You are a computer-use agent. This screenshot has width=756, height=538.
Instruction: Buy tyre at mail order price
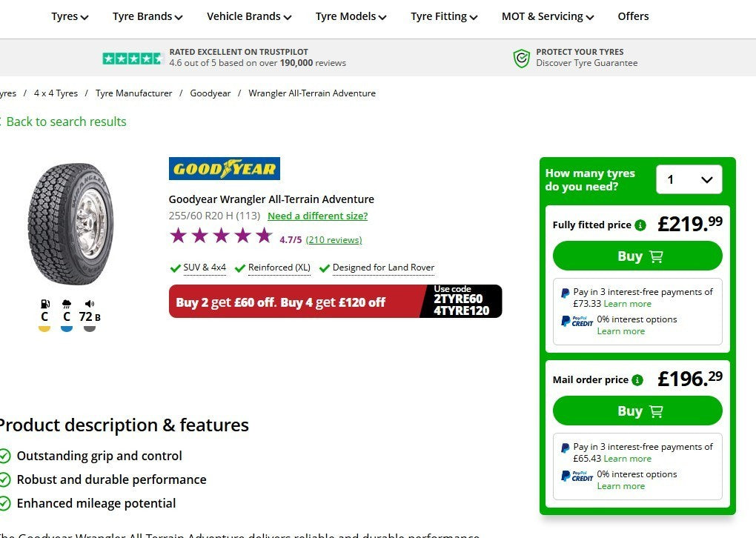tap(637, 411)
